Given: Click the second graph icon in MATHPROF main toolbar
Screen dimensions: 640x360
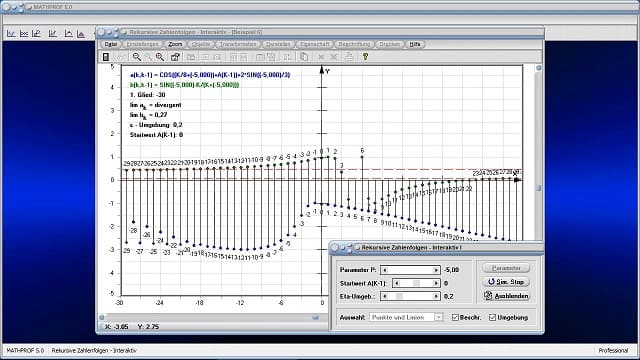Looking at the screenshot, I should pyautogui.click(x=24, y=33).
